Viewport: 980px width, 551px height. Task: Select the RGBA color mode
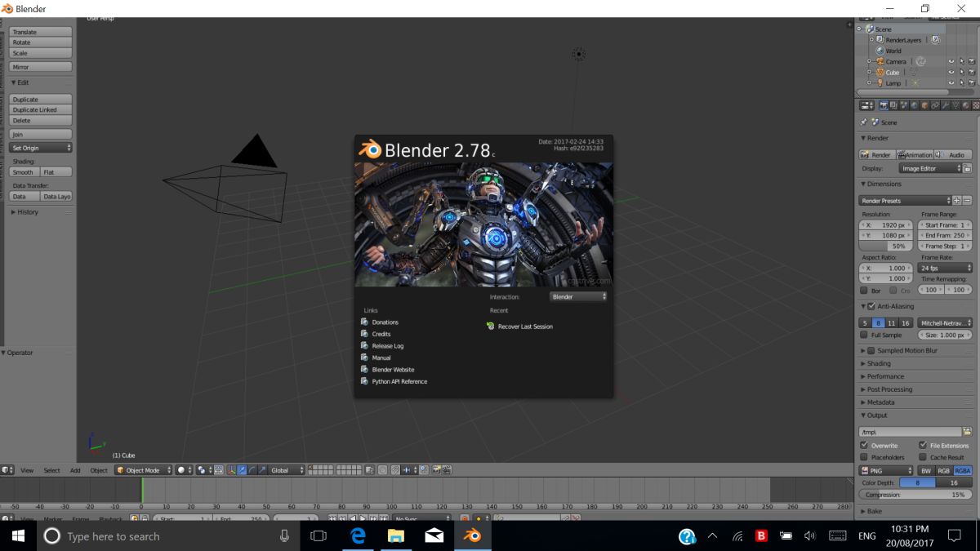point(963,470)
